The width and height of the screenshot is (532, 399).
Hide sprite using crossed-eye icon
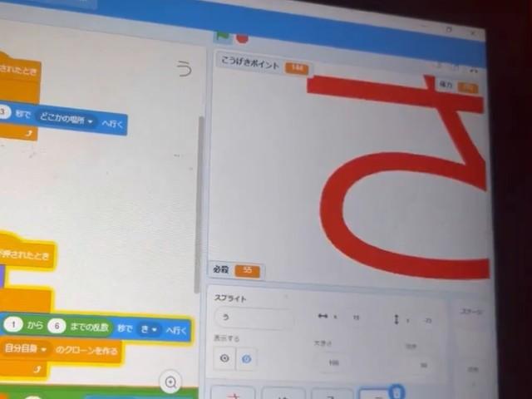pyautogui.click(x=246, y=359)
